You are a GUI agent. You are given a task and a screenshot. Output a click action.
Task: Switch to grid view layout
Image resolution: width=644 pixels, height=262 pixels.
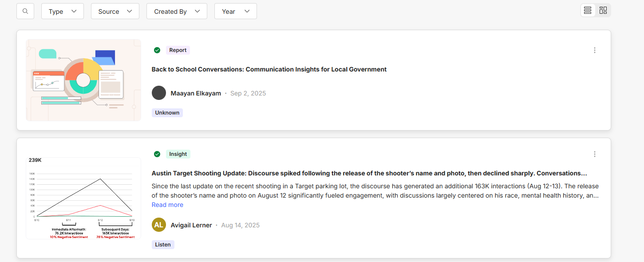(603, 10)
